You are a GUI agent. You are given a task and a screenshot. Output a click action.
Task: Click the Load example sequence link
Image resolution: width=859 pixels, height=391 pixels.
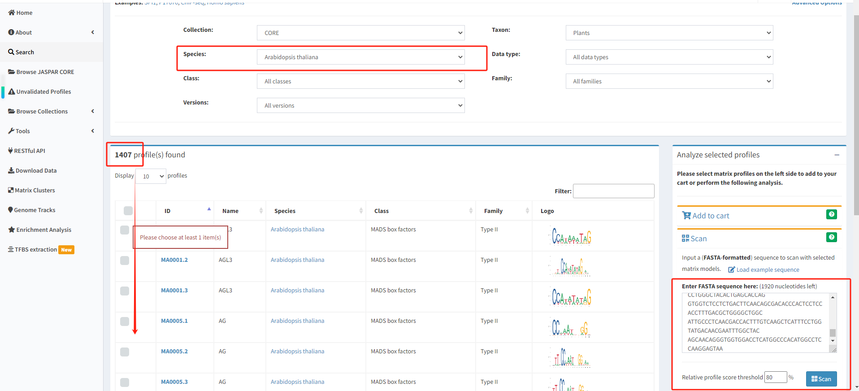(x=764, y=269)
